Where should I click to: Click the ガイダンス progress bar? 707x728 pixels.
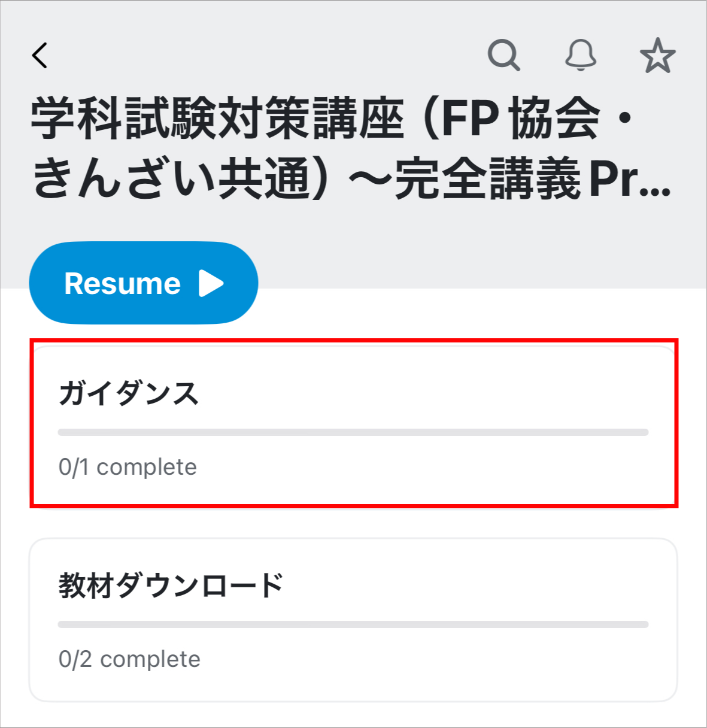pos(353,432)
